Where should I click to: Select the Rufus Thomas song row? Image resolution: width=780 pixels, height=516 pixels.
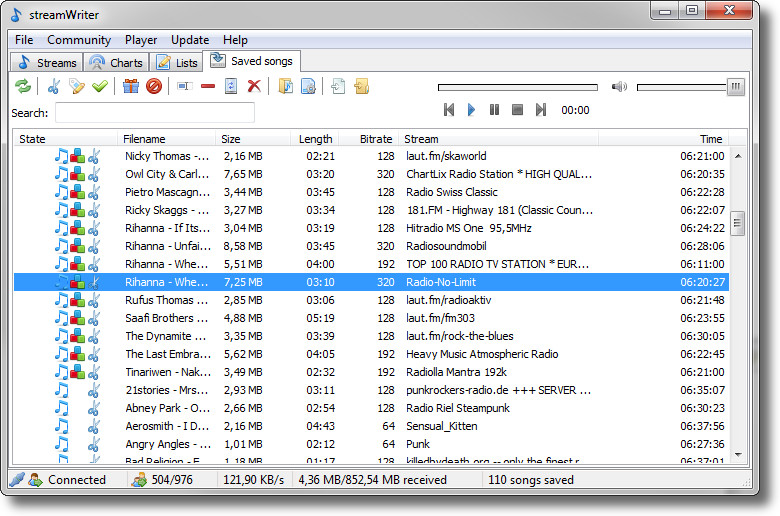tap(371, 300)
